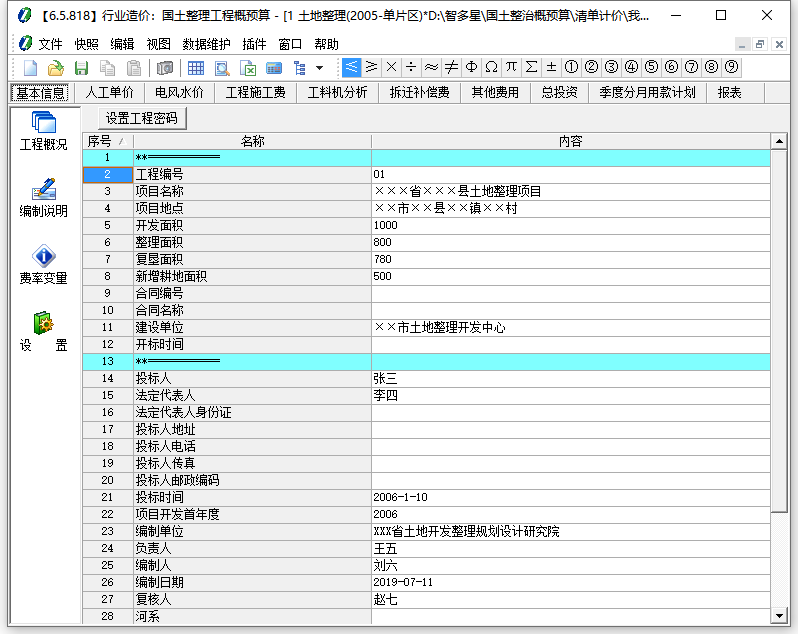Click the 设置工程密码 button
Viewport: 798px width, 634px height.
[141, 118]
